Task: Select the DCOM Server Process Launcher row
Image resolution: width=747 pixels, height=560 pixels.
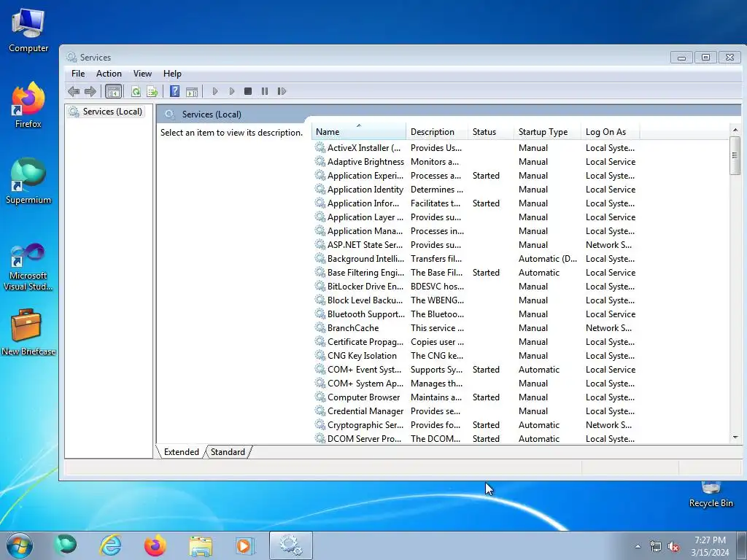Action: point(474,438)
